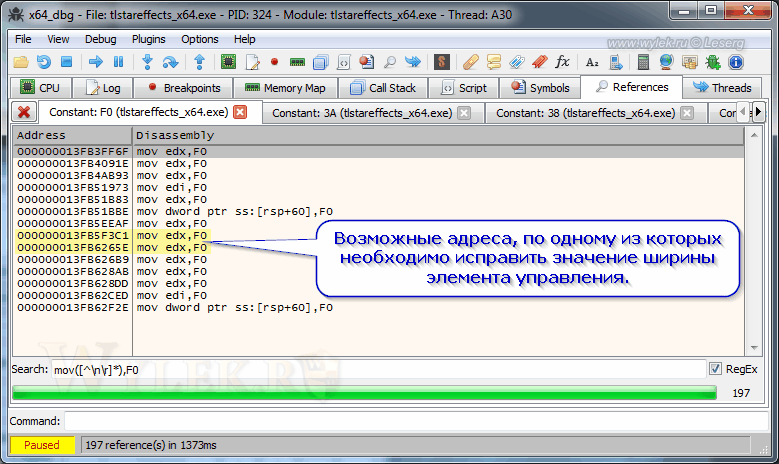Close the Constant: 38 tab
The image size is (779, 464).
687,113
